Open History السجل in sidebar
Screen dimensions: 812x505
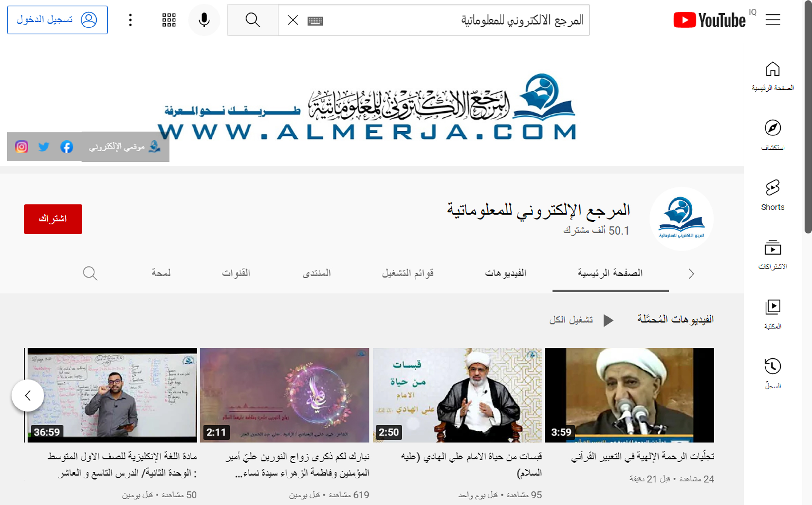coord(773,373)
